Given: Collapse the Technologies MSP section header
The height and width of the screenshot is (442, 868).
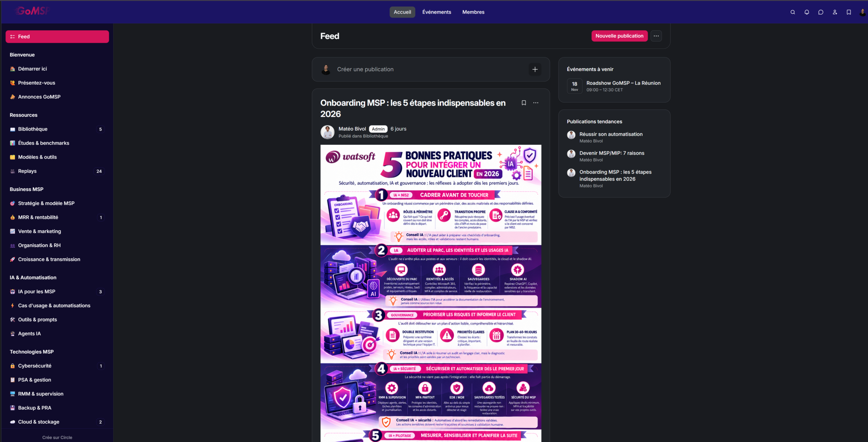Looking at the screenshot, I should point(32,352).
